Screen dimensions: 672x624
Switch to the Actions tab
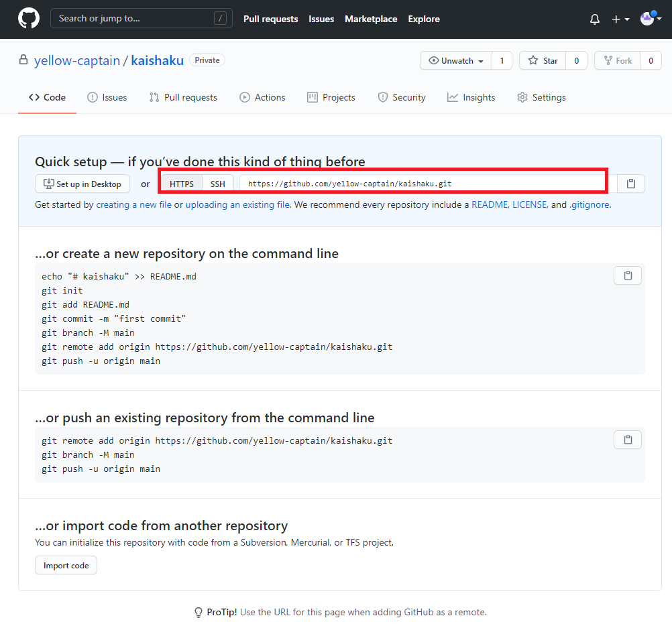click(262, 98)
